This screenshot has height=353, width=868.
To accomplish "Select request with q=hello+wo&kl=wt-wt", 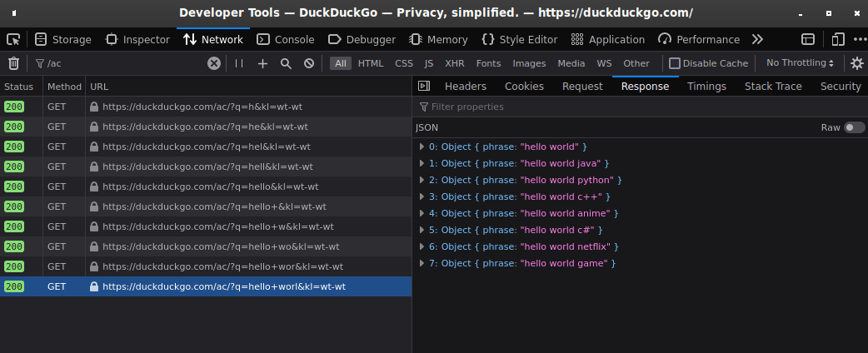I will [x=206, y=246].
